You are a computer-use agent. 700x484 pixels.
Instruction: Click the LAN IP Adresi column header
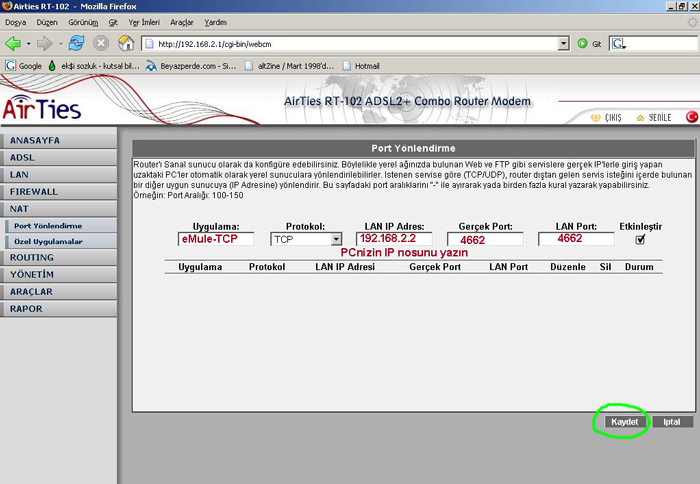point(345,267)
